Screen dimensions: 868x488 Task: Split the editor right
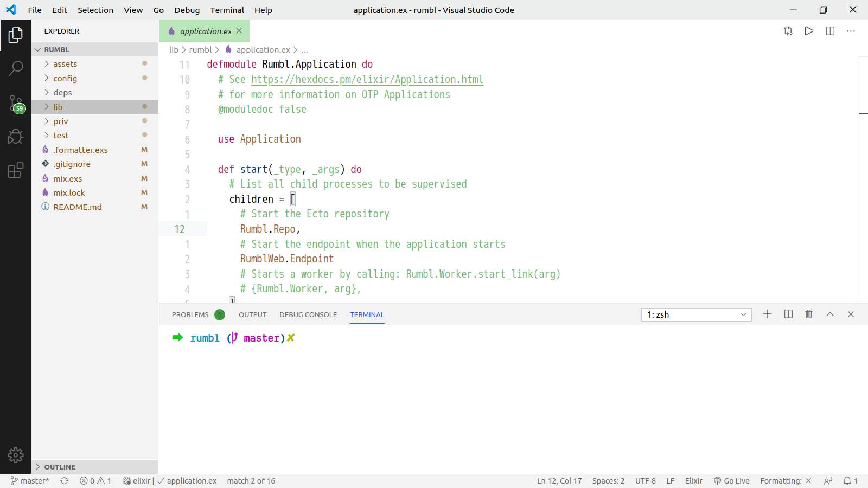[x=830, y=31]
